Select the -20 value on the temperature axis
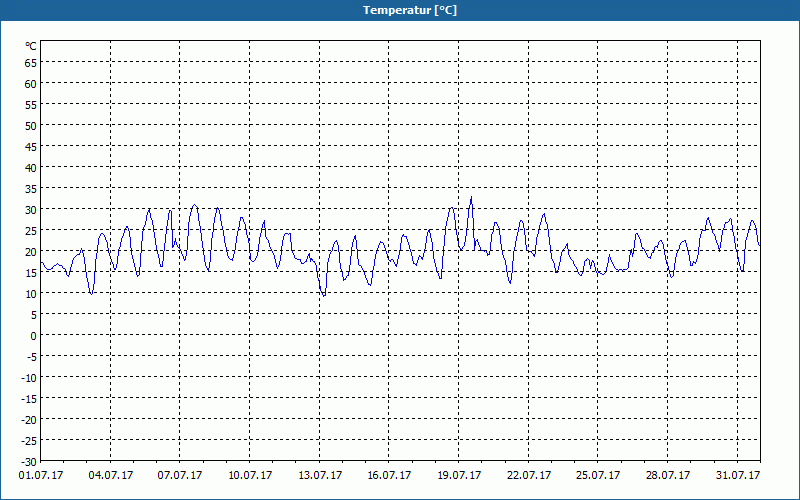This screenshot has height=500, width=800. point(29,420)
